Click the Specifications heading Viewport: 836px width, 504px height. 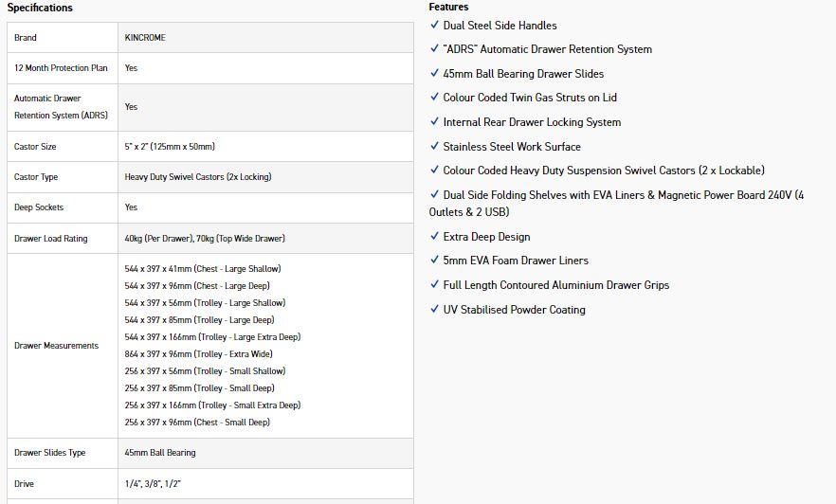40,8
